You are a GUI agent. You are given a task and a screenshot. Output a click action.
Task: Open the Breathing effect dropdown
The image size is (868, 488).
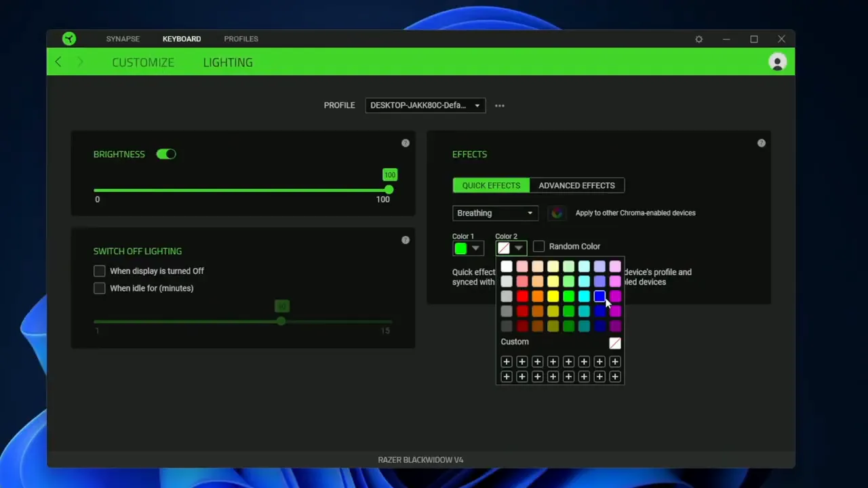495,213
